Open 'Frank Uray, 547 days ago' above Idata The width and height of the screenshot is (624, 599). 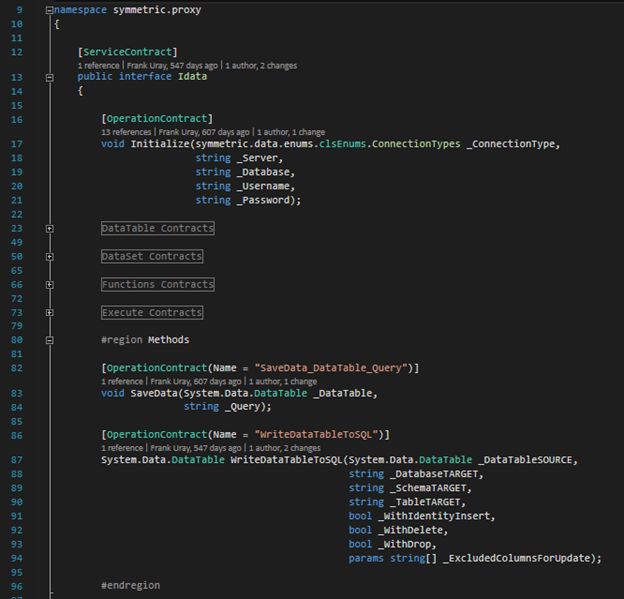(x=172, y=66)
